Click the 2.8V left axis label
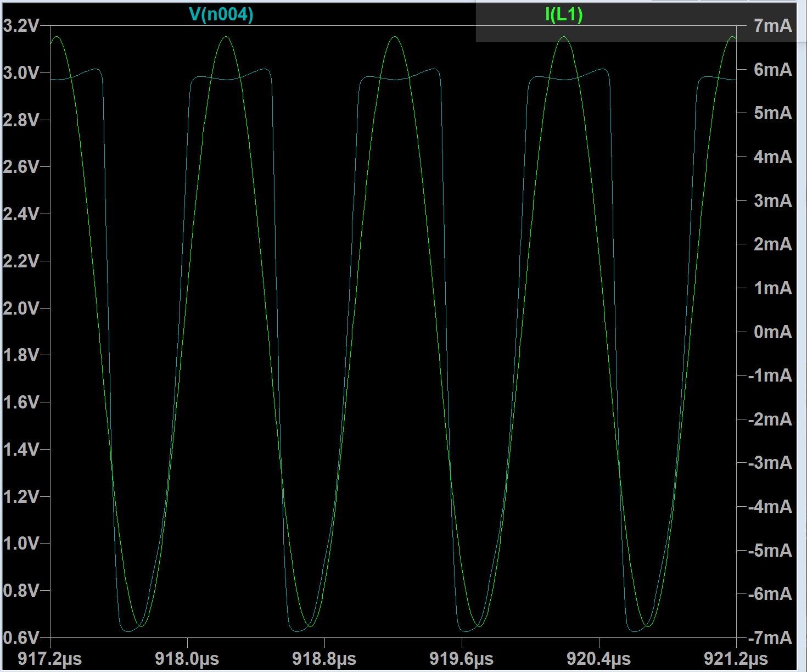This screenshot has width=807, height=672. click(21, 120)
